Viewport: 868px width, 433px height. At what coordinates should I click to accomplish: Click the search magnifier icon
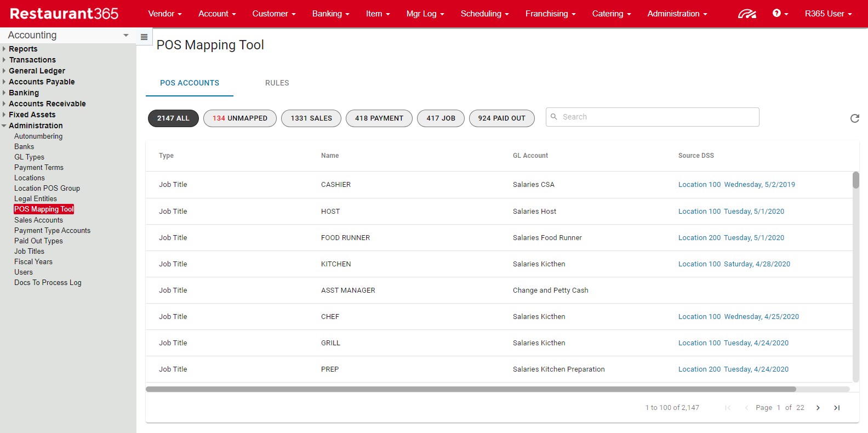point(554,117)
